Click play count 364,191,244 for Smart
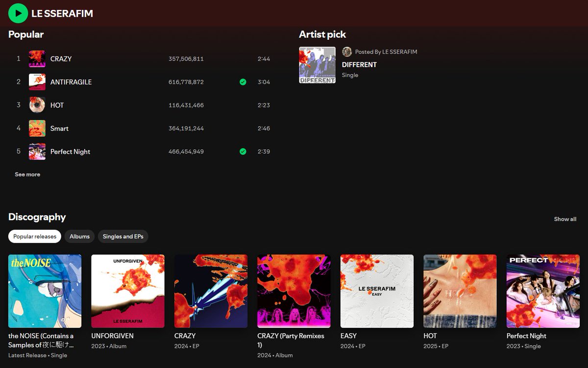Viewport: 588px width, 368px height. point(186,129)
